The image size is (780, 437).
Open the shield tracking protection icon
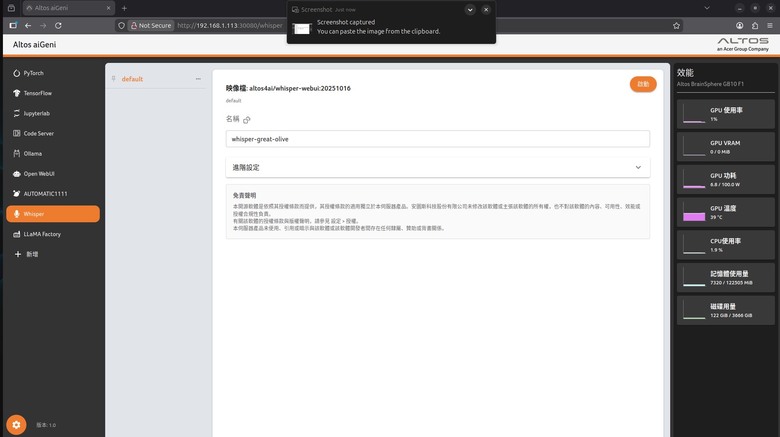(x=121, y=25)
